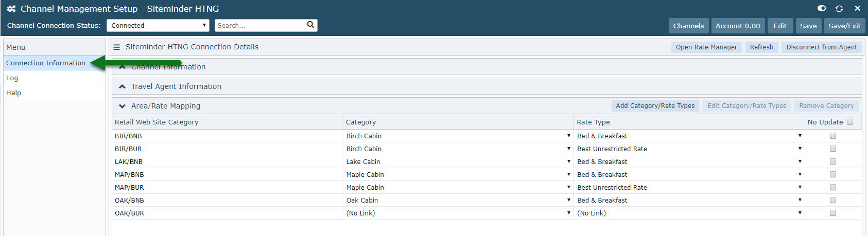Enable No Update for BIR/BNB row
Viewport: 868px width, 236px height.
pos(833,136)
